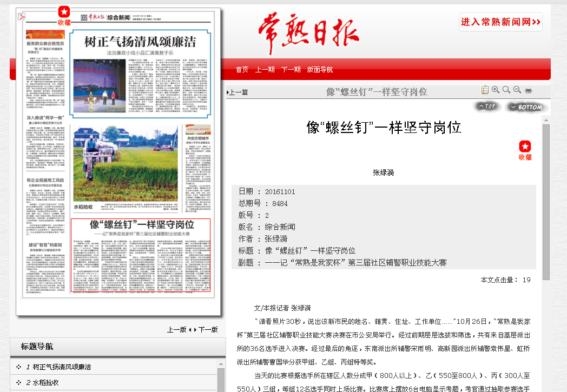
Task: Open the clipboard checklist icon in the article toolbar
Action: coord(485,90)
